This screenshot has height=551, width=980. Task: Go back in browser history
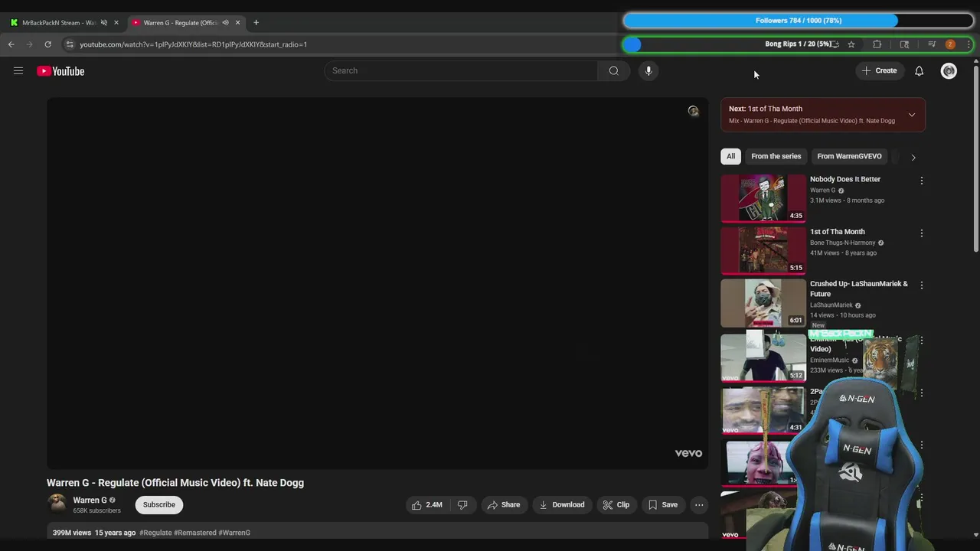click(11, 44)
